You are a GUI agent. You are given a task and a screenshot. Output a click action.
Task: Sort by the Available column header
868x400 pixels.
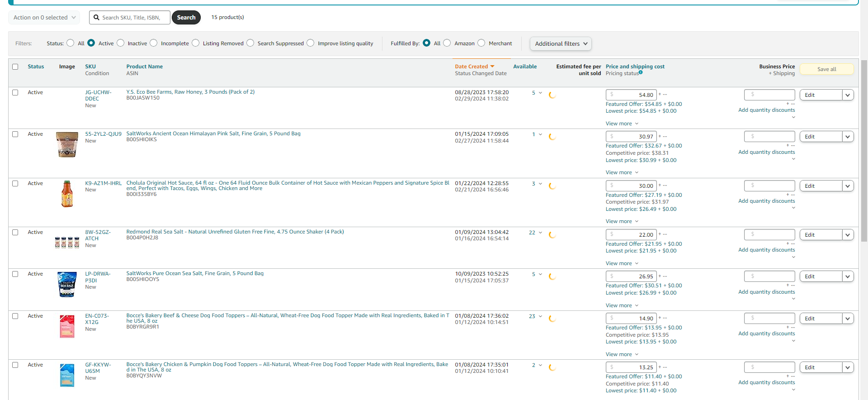coord(525,67)
